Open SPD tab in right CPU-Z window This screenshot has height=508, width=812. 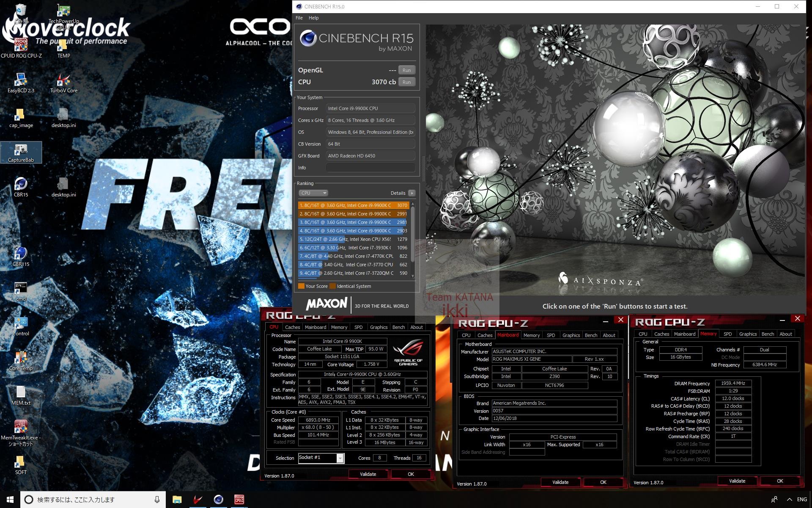[727, 334]
